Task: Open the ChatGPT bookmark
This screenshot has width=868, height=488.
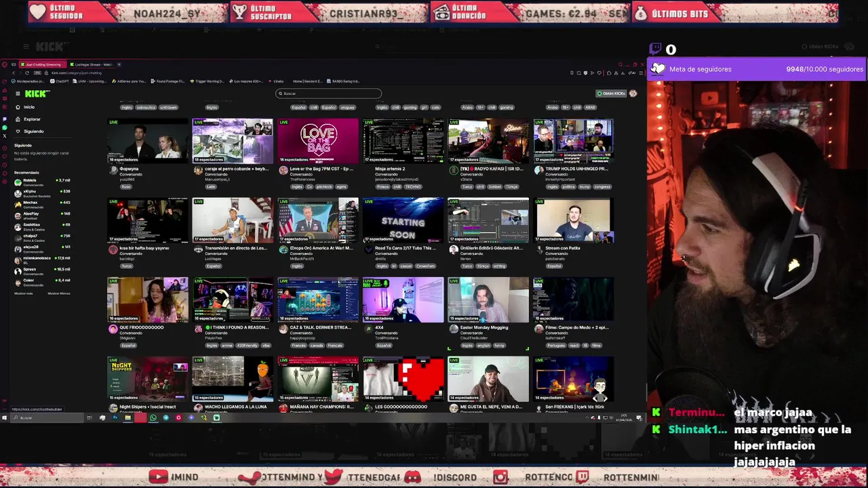Action: click(x=59, y=81)
